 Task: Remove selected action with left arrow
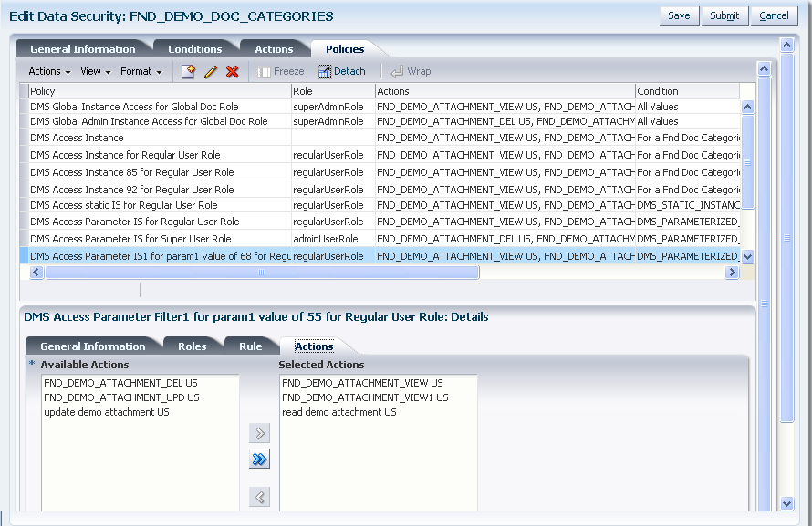click(259, 497)
